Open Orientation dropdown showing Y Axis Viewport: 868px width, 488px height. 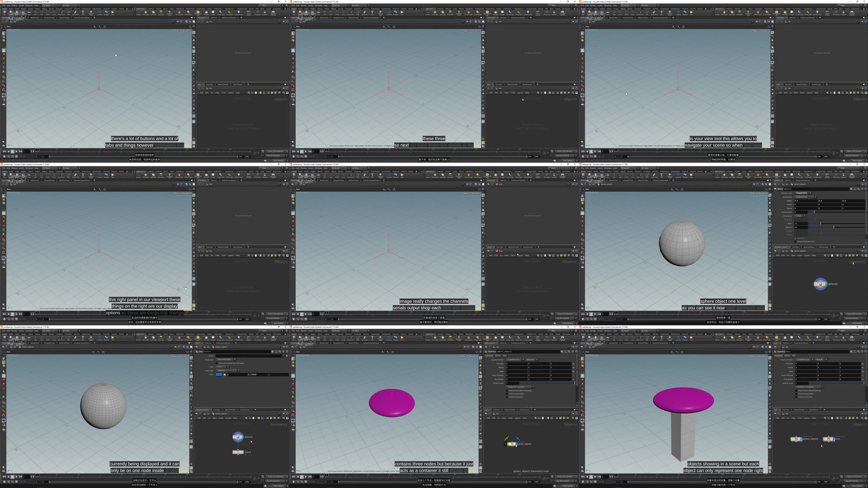point(800,216)
